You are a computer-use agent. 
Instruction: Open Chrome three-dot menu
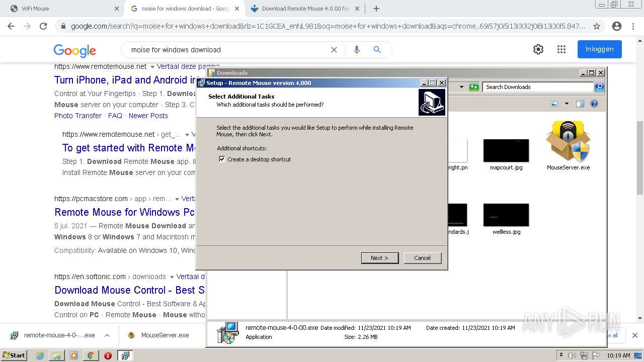[x=633, y=26]
